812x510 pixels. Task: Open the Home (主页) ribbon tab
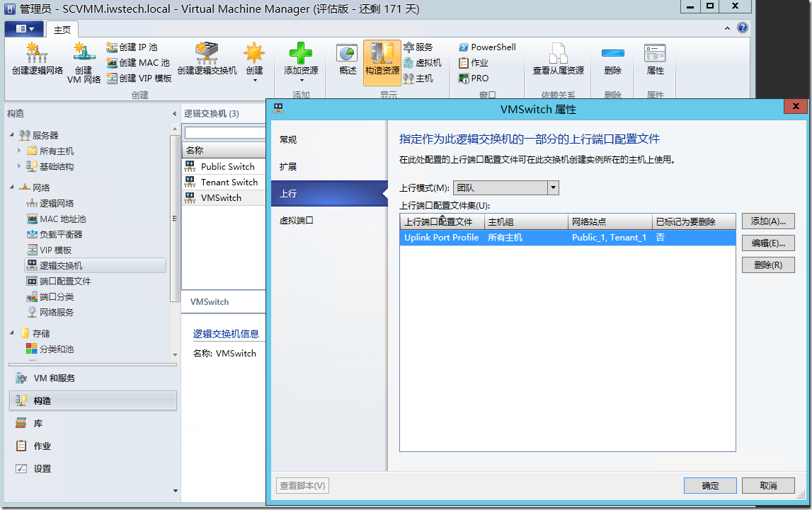click(62, 30)
